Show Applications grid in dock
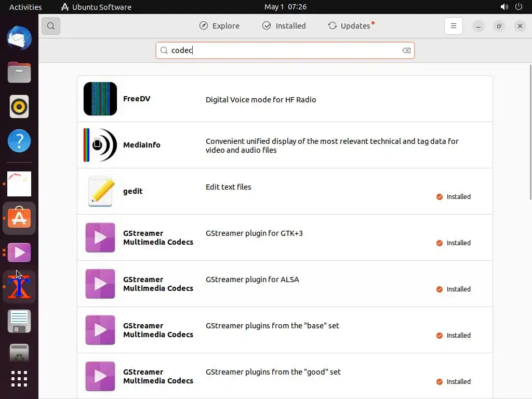The height and width of the screenshot is (399, 532). [x=19, y=379]
